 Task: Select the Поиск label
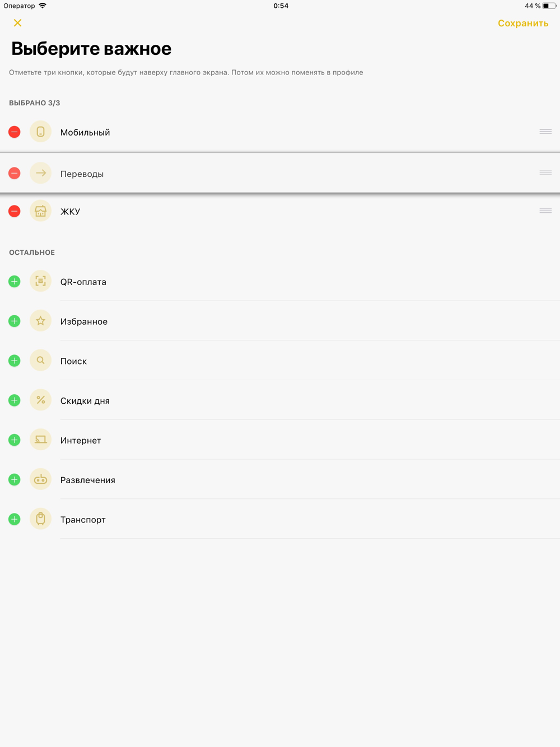tap(73, 362)
